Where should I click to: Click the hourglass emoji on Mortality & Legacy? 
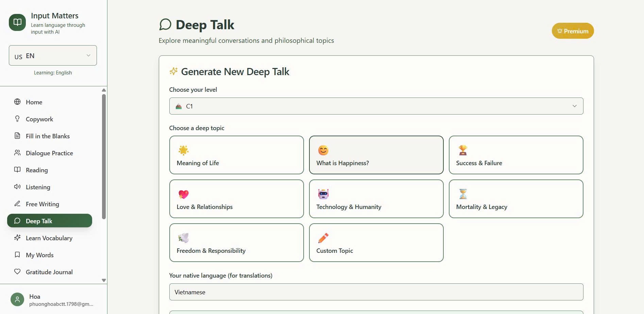463,194
